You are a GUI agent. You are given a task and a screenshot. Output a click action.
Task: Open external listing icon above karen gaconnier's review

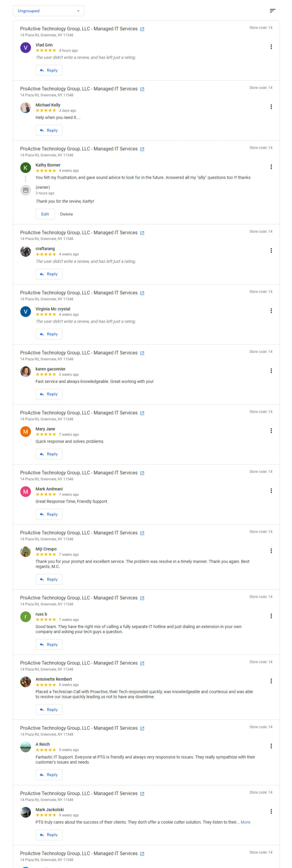click(x=142, y=353)
